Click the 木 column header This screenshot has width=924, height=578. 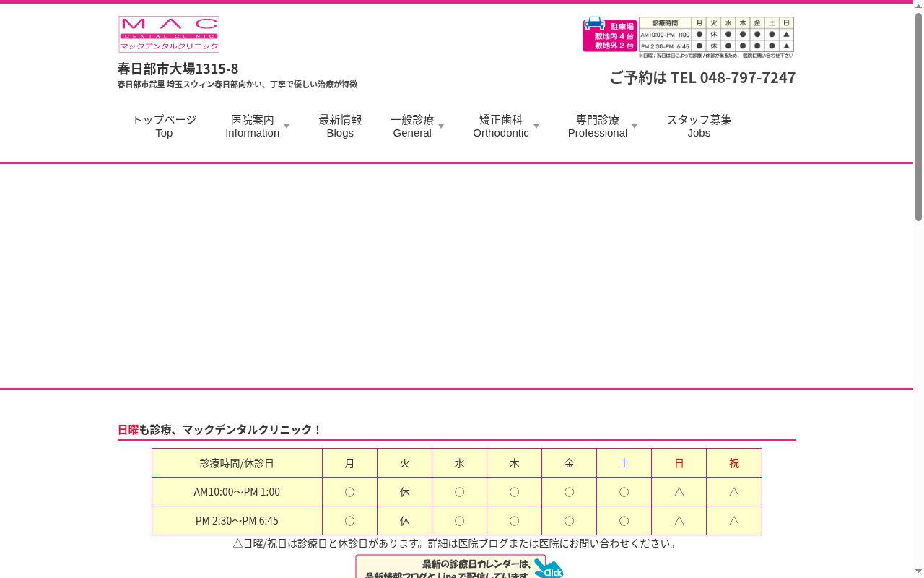click(x=515, y=463)
